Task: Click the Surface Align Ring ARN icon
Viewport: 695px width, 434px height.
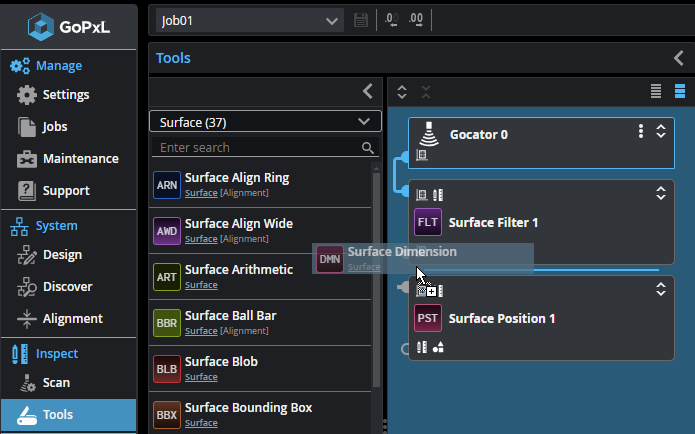Action: pyautogui.click(x=167, y=185)
